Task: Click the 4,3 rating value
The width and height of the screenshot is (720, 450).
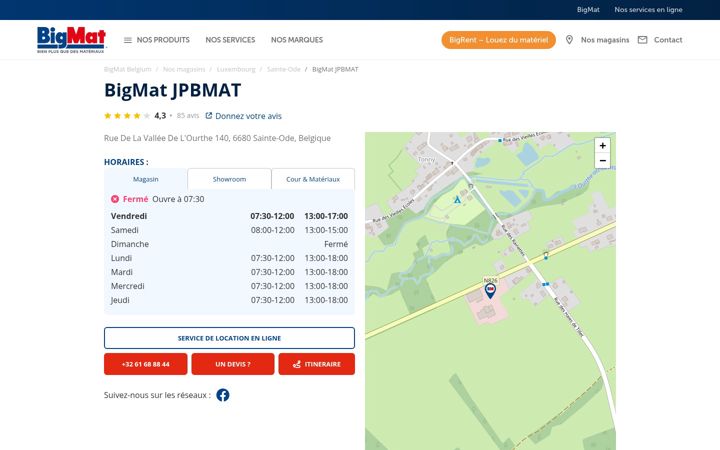Action: coord(160,116)
